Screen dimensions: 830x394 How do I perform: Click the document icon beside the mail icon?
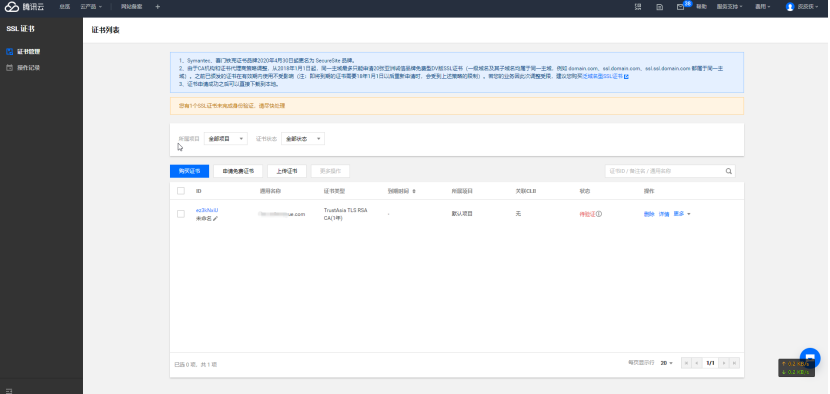[x=660, y=7]
